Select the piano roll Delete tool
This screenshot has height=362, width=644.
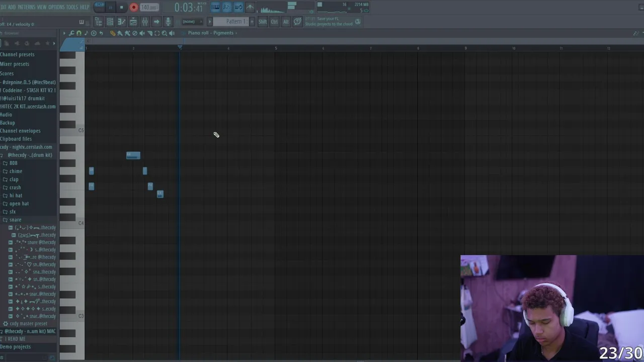point(134,33)
